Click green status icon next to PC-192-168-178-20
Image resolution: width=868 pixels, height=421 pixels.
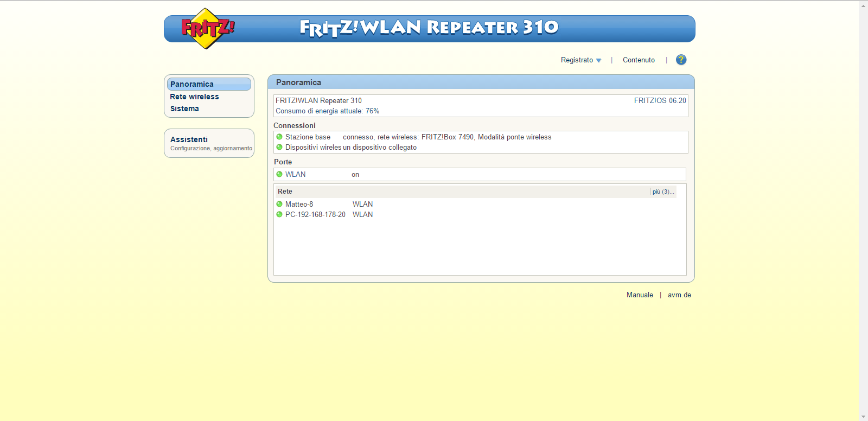tap(279, 214)
